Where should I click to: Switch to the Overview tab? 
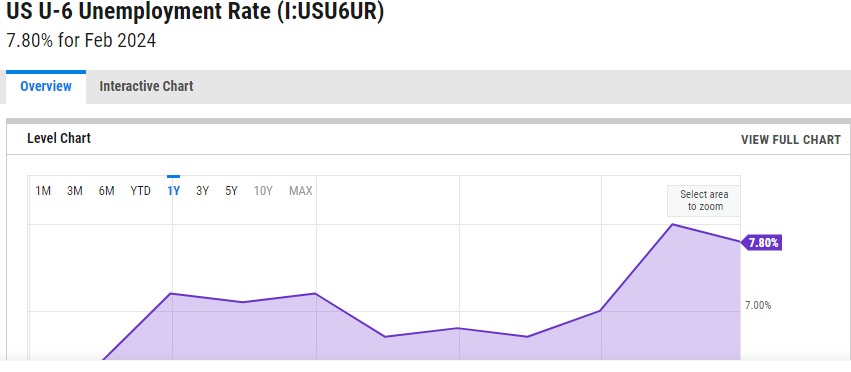[x=46, y=87]
